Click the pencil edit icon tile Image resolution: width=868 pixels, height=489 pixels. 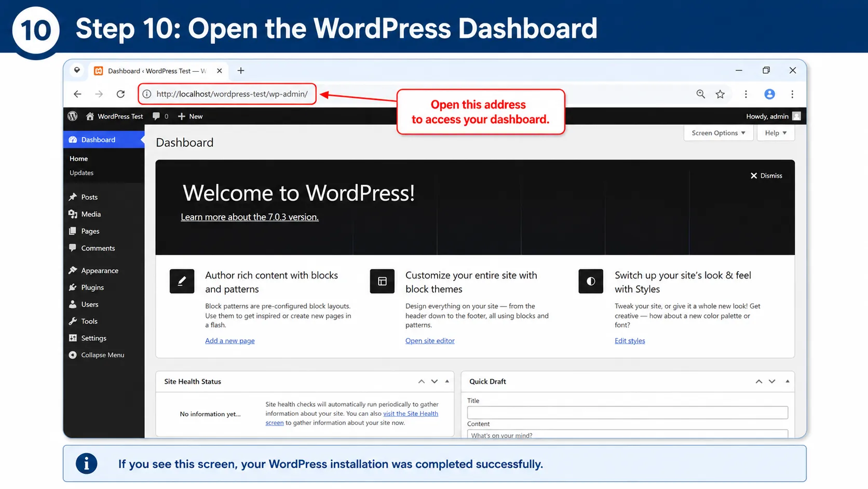tap(182, 281)
